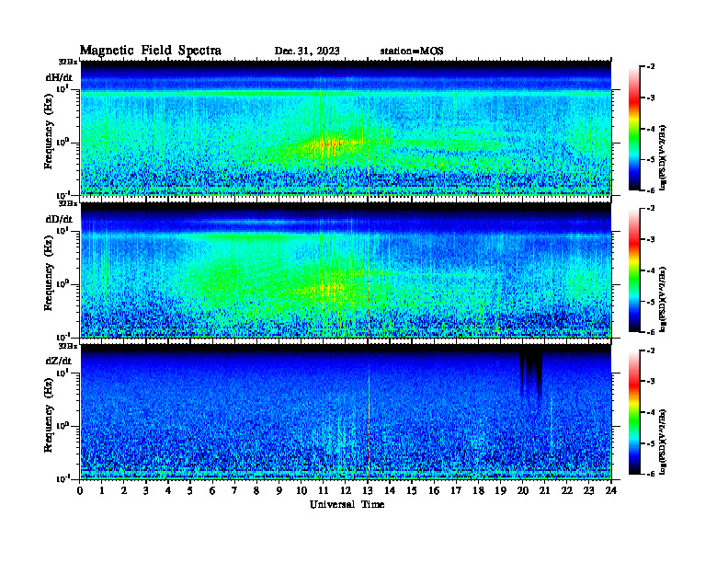Click hour 15 on the Universal Time axis

point(412,491)
